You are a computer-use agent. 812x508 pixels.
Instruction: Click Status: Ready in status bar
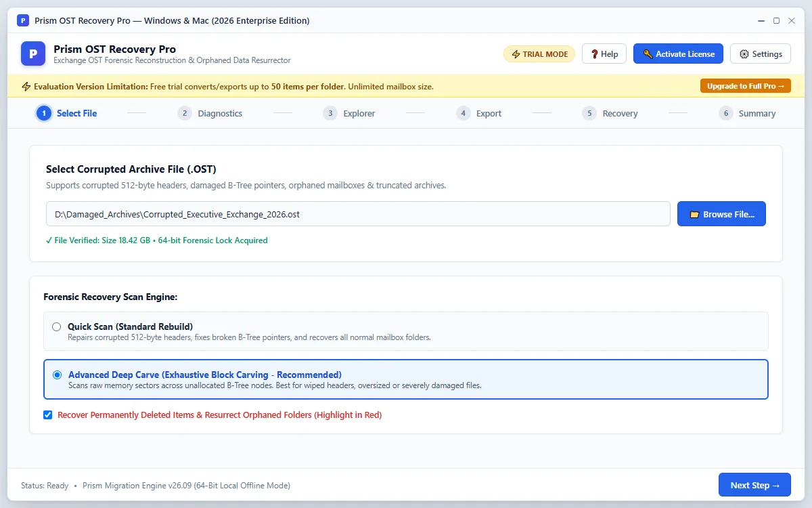point(45,486)
